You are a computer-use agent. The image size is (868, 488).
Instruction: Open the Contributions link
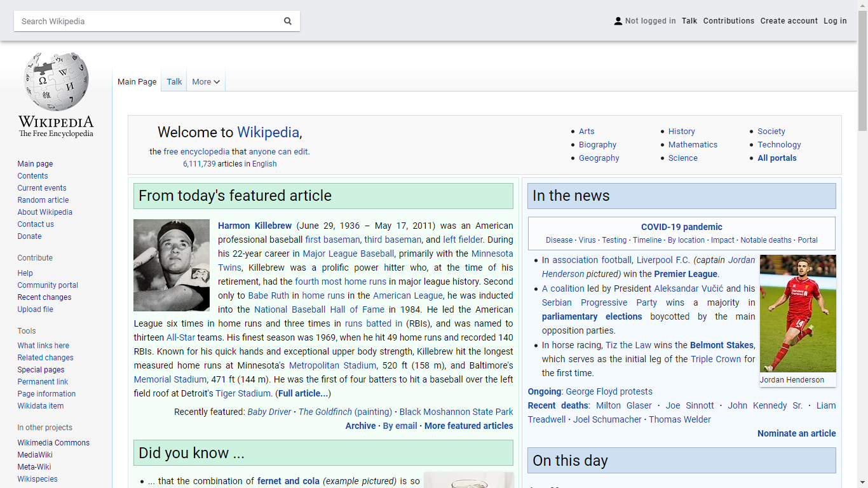coord(729,21)
